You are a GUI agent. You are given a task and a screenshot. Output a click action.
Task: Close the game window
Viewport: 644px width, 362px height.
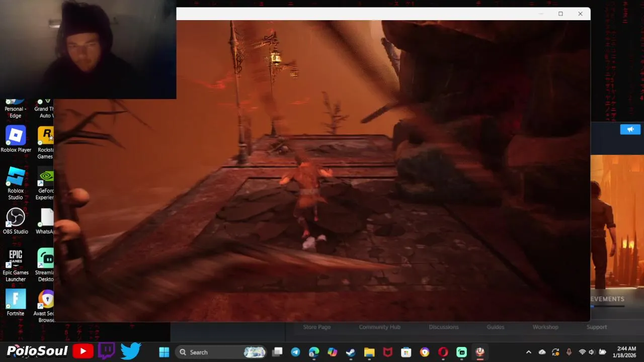580,14
